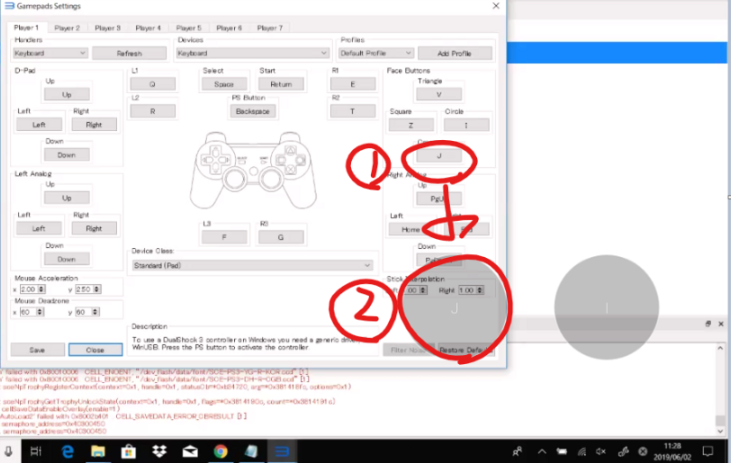Open Task View on the taskbar

[36, 451]
